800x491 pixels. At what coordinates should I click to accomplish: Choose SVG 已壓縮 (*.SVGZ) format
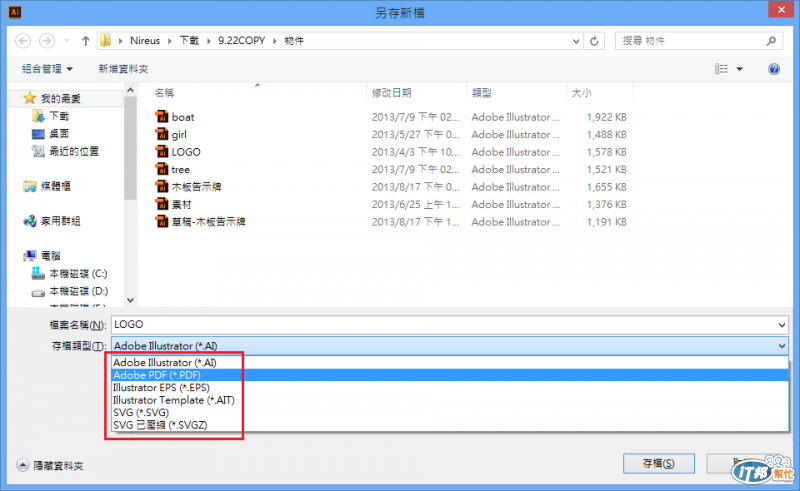pos(450,425)
